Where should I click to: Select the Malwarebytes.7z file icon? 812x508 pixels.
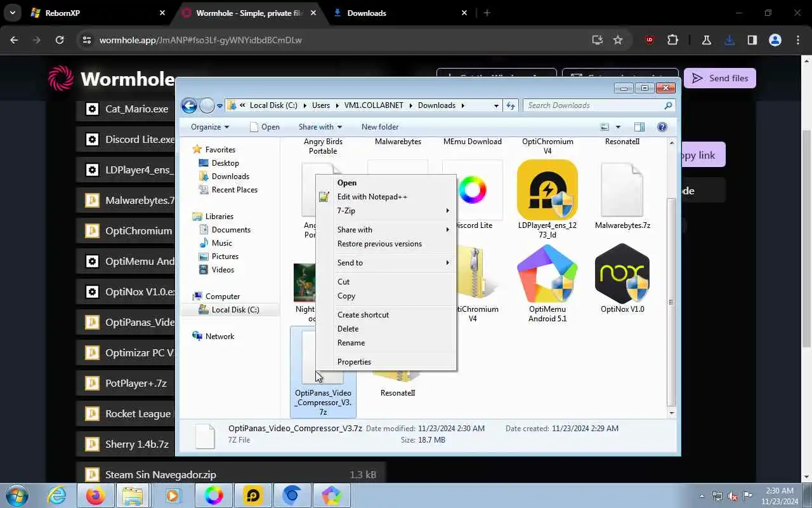pyautogui.click(x=622, y=189)
